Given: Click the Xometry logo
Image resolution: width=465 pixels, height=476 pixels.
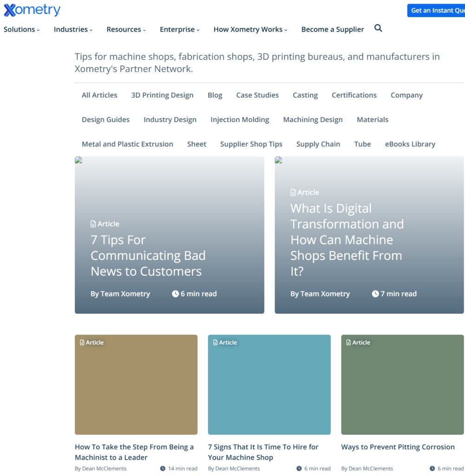Looking at the screenshot, I should [32, 10].
